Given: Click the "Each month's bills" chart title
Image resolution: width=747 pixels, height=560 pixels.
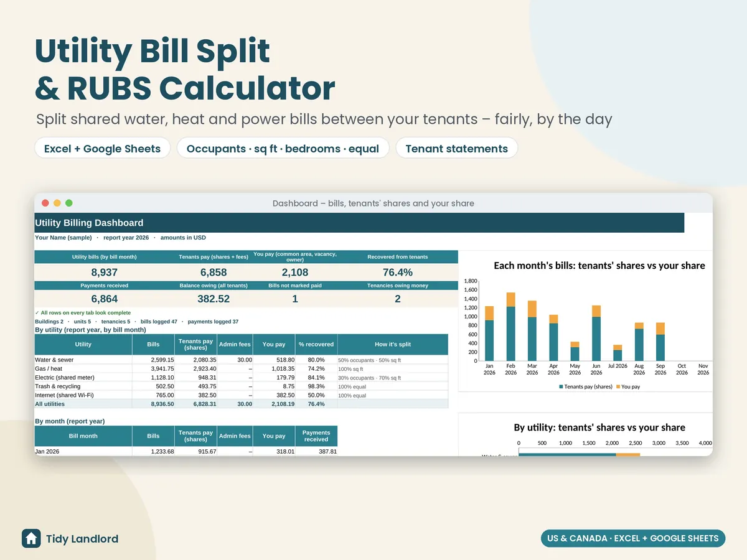Looking at the screenshot, I should [x=599, y=266].
